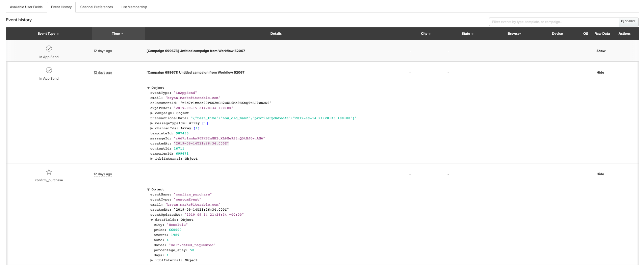Click the Event Type sort arrows icon
Image resolution: width=644 pixels, height=265 pixels.
click(58, 34)
